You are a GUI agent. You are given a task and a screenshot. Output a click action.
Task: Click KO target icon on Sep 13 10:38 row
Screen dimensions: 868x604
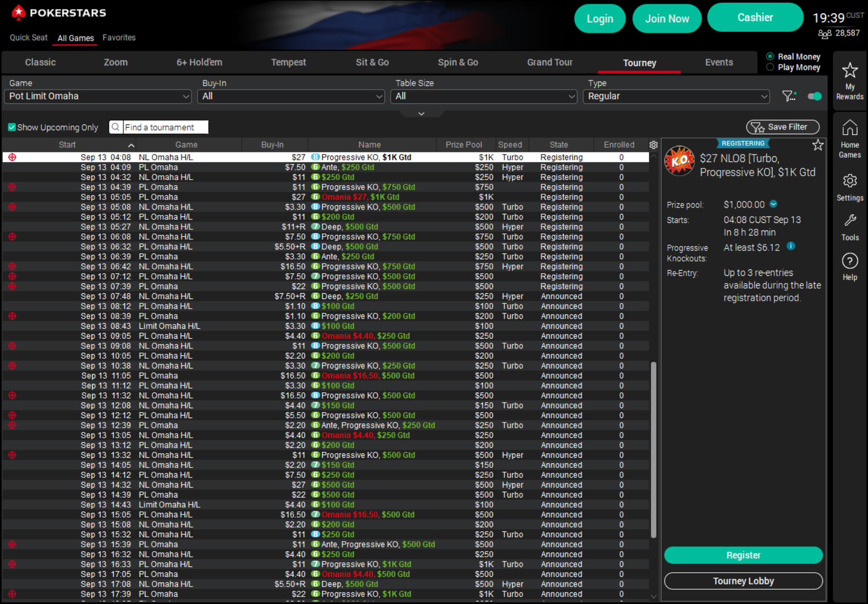[12, 366]
